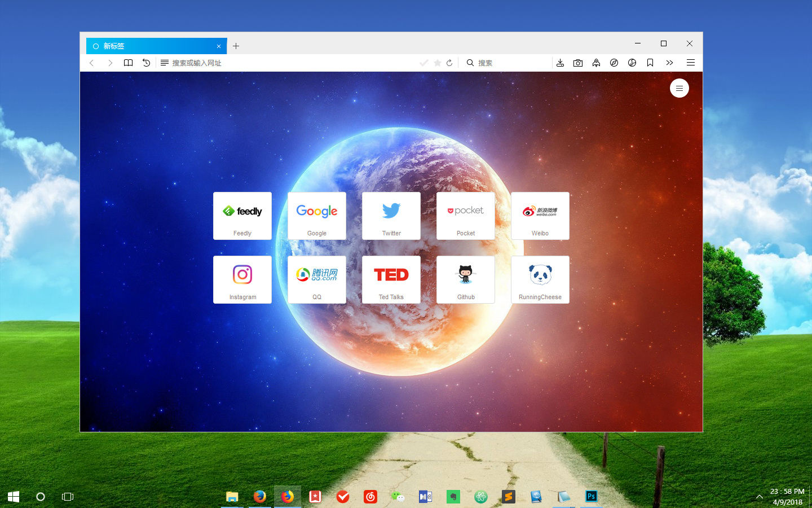Open the browser hamburger main menu
Viewport: 812px width, 508px height.
tap(690, 63)
